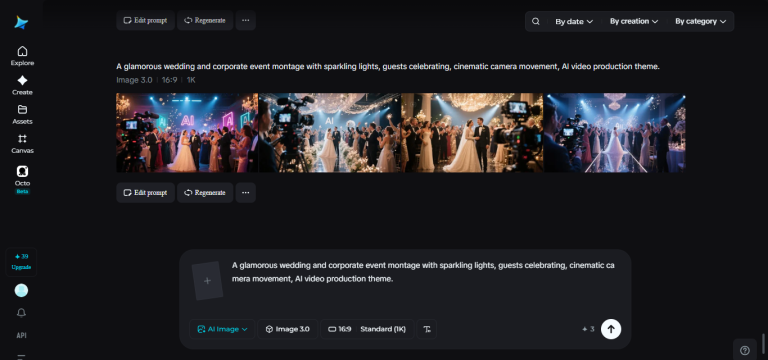The width and height of the screenshot is (768, 360).
Task: Click the text style icon
Action: (427, 329)
